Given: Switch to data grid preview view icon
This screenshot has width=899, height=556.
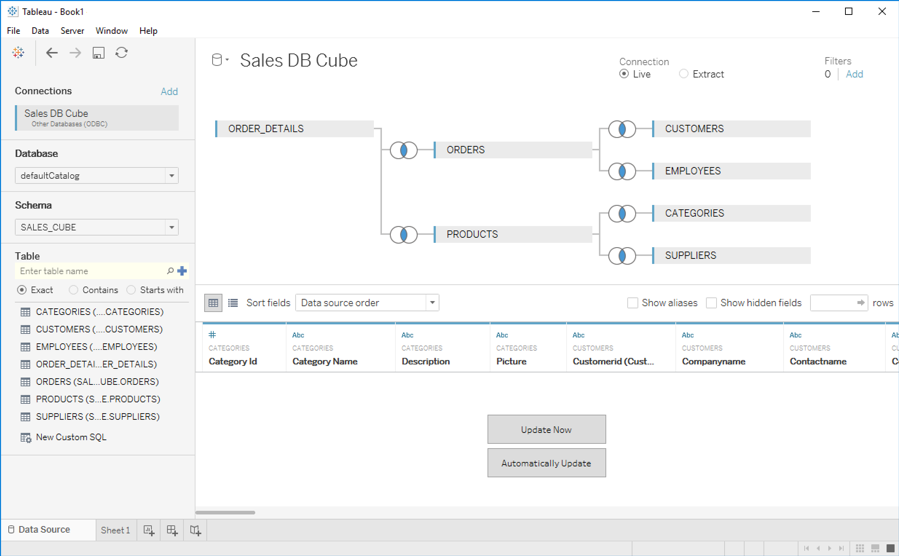Looking at the screenshot, I should pos(213,303).
